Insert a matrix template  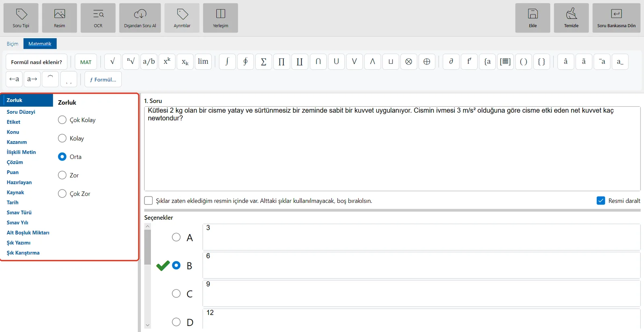coord(506,62)
